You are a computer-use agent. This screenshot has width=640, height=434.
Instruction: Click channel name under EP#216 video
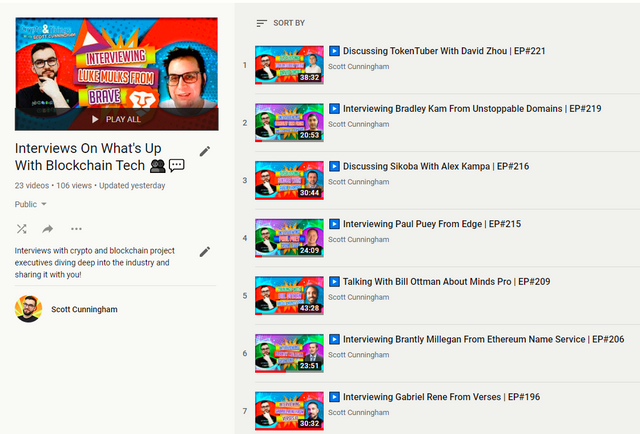[358, 182]
